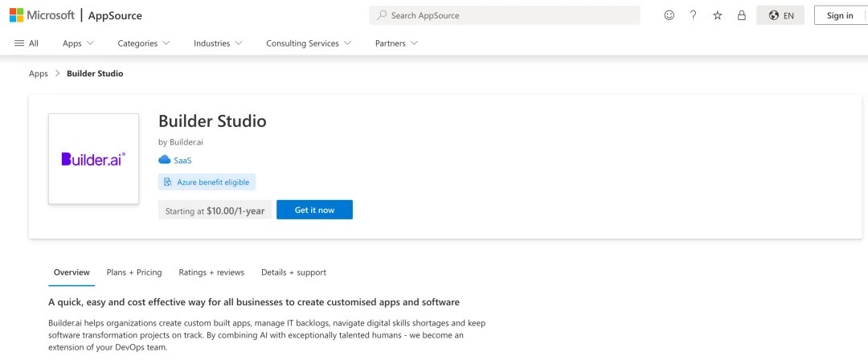This screenshot has width=868, height=360.
Task: Expand the Consulting Services dropdown
Action: click(309, 43)
